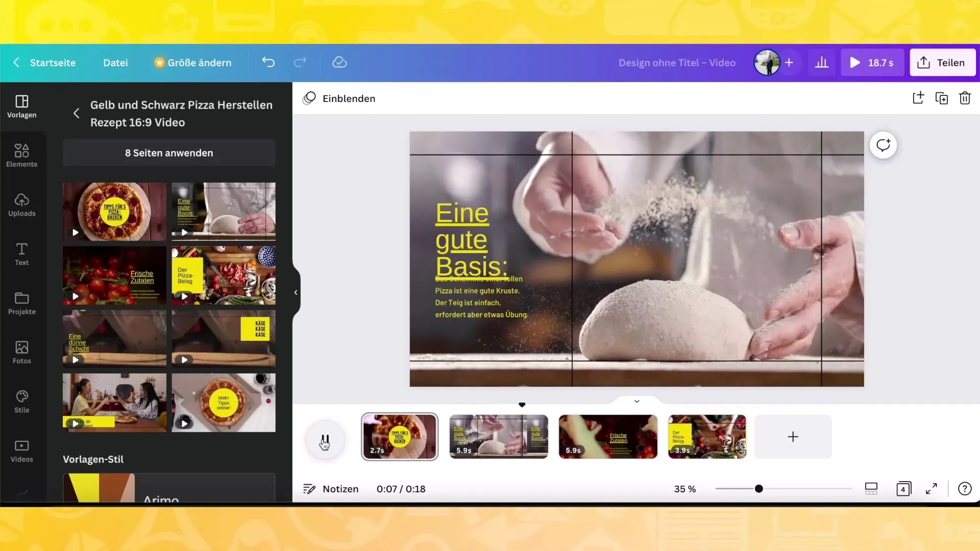980x551 pixels.
Task: Open the Videos panel icon
Action: (21, 447)
